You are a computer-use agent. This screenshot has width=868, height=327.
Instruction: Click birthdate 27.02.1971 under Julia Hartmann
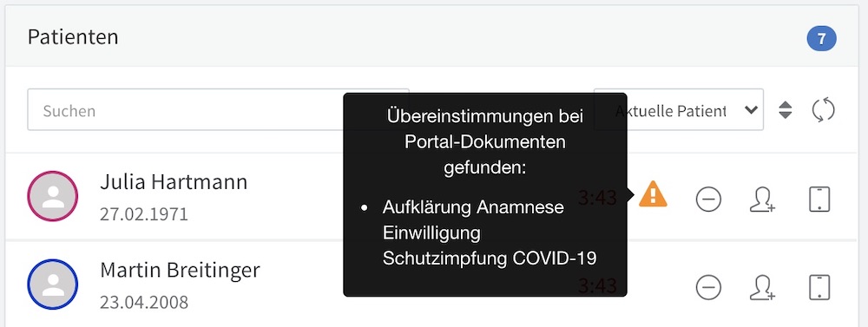pos(144,214)
